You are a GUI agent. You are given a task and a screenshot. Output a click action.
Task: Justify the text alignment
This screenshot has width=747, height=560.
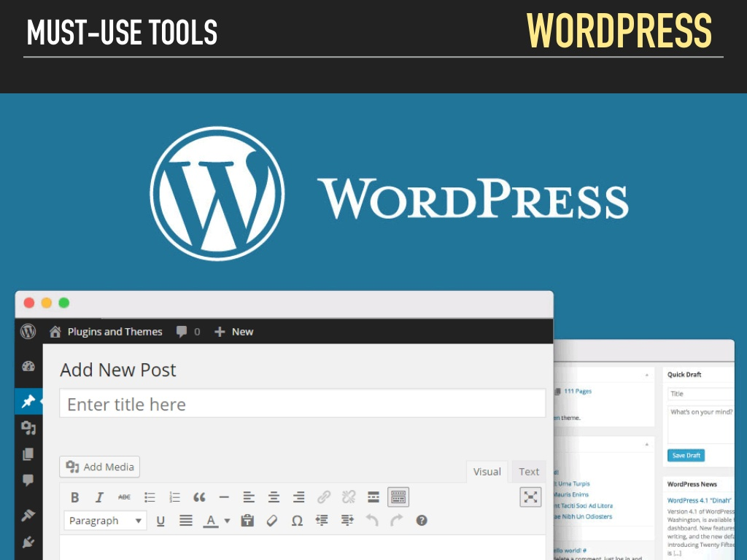point(186,521)
